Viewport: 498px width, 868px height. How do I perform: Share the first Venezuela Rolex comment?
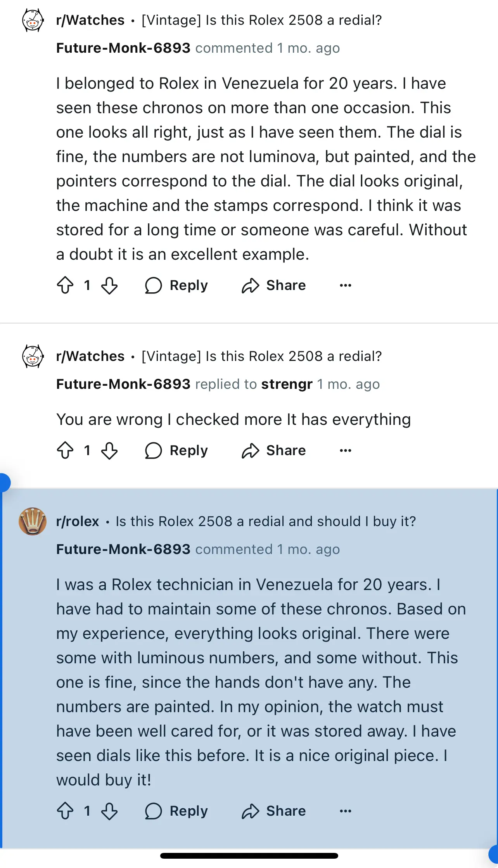point(274,285)
